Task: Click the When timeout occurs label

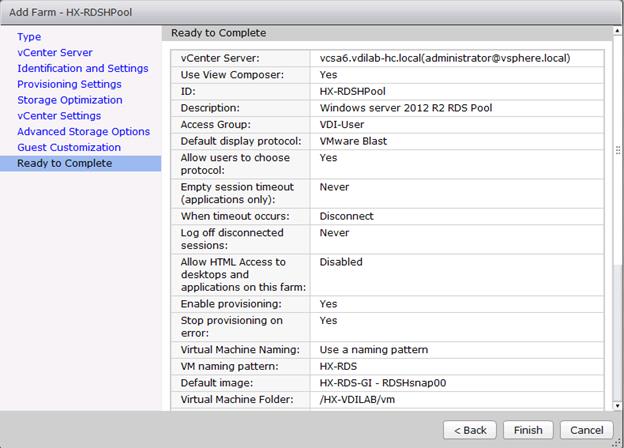Action: tap(235, 216)
